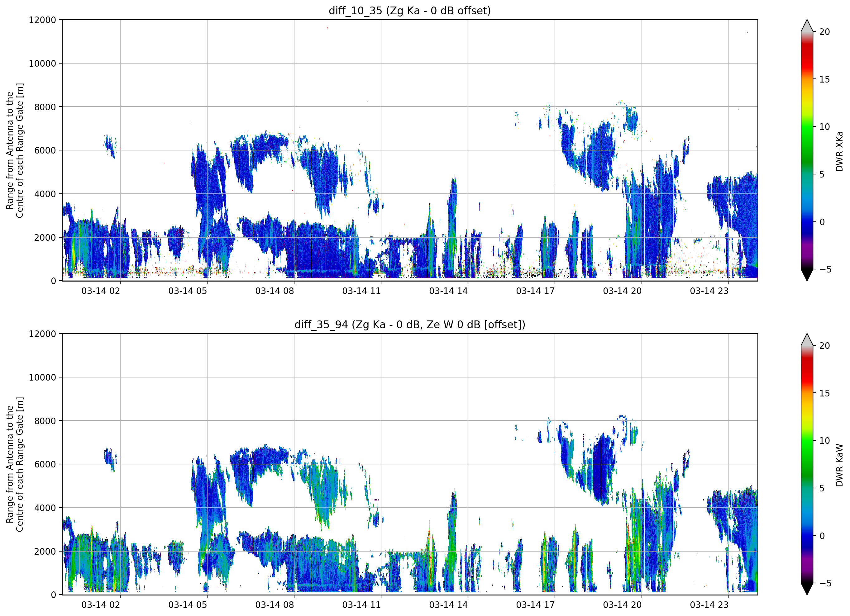This screenshot has width=850, height=616.
Task: Click the 6000 y-tick on diff_35_94 plot
Action: [x=45, y=464]
